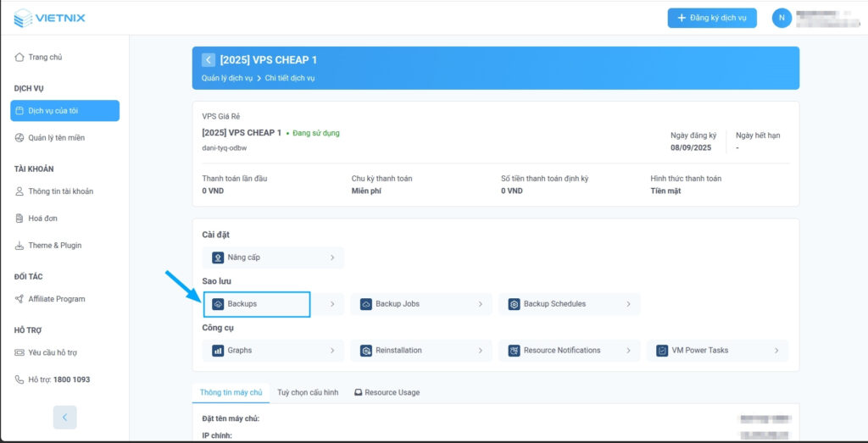Screen dimensions: 868x443
Task: Open the Backup Schedules option
Action: click(570, 304)
